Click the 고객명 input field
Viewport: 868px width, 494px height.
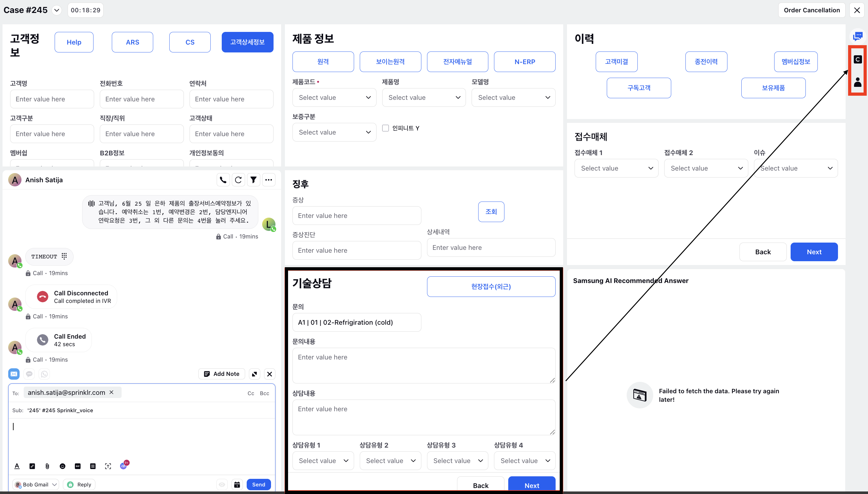[x=52, y=99]
